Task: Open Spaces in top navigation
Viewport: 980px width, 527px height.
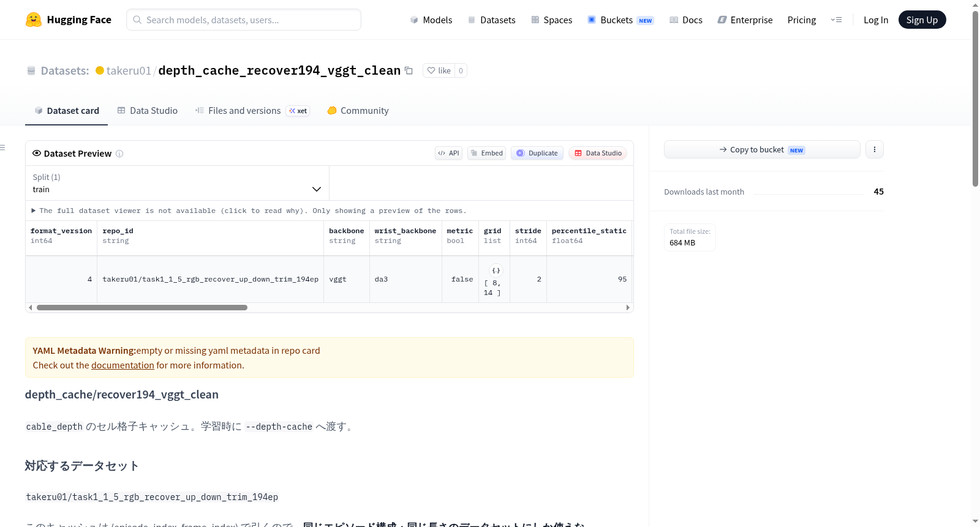Action: pyautogui.click(x=551, y=20)
